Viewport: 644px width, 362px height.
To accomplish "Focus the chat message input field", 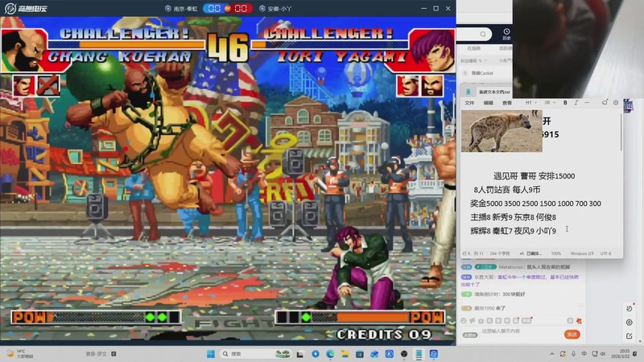I will (520, 331).
